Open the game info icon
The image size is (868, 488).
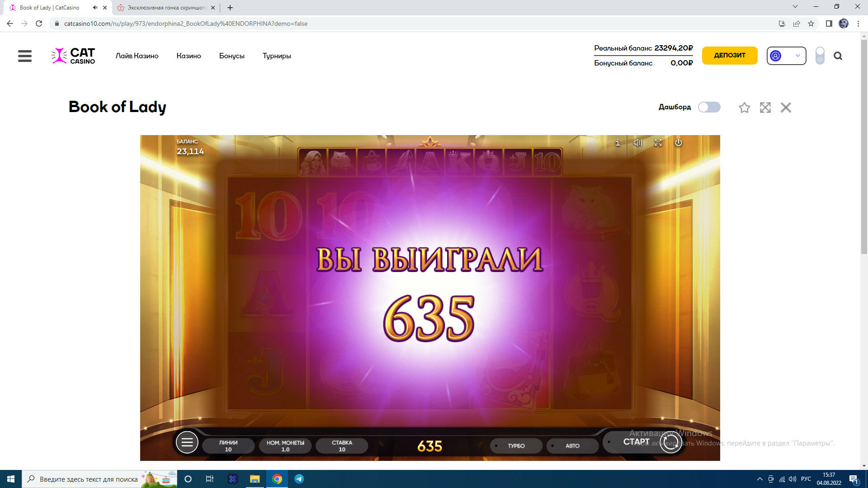(x=618, y=143)
